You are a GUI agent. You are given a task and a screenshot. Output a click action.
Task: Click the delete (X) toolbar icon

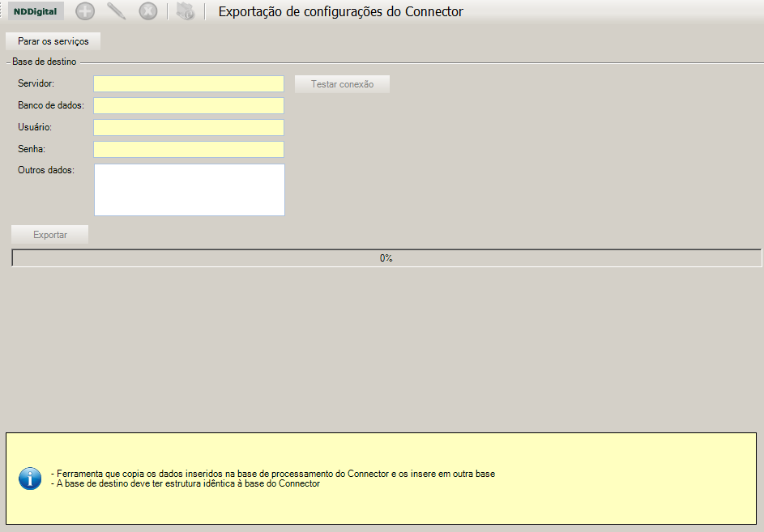point(148,11)
